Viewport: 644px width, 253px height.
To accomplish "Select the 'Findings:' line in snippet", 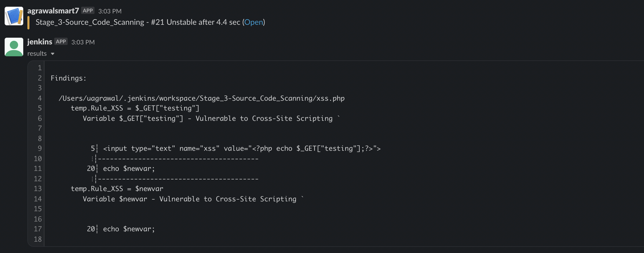I will point(68,78).
